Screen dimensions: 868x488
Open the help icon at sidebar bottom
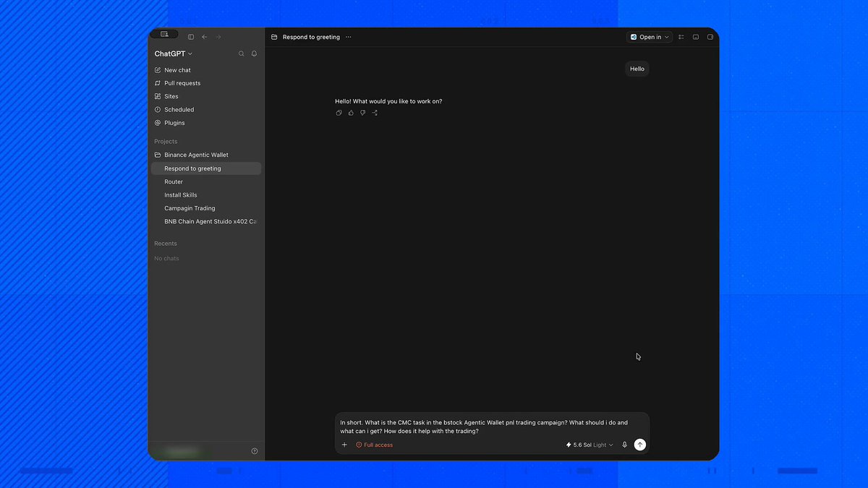point(255,451)
